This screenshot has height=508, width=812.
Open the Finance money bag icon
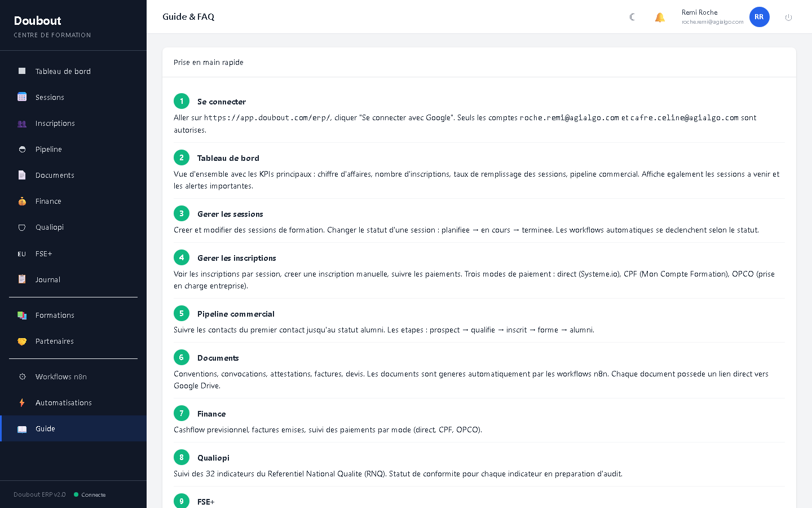click(x=22, y=201)
